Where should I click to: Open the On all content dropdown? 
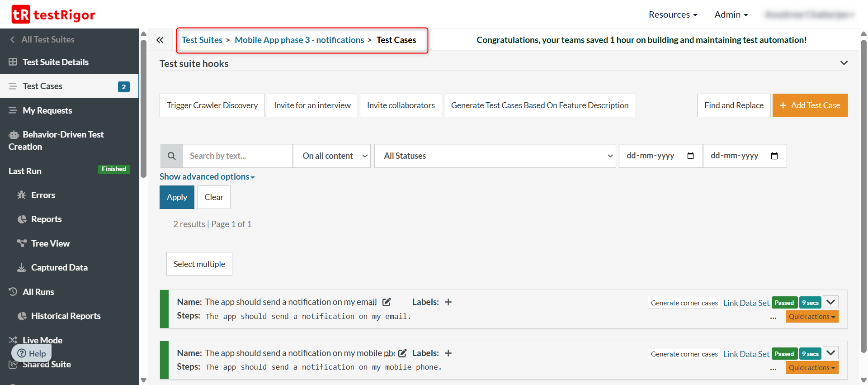[332, 156]
